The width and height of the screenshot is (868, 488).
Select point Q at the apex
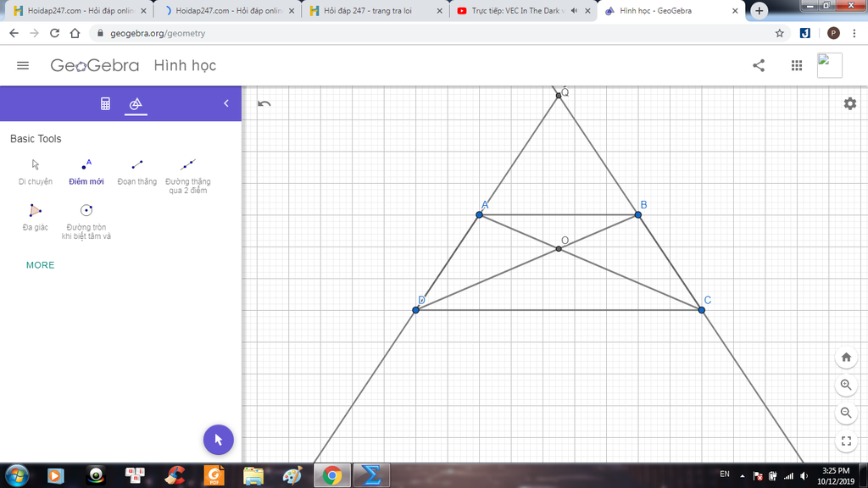[559, 96]
